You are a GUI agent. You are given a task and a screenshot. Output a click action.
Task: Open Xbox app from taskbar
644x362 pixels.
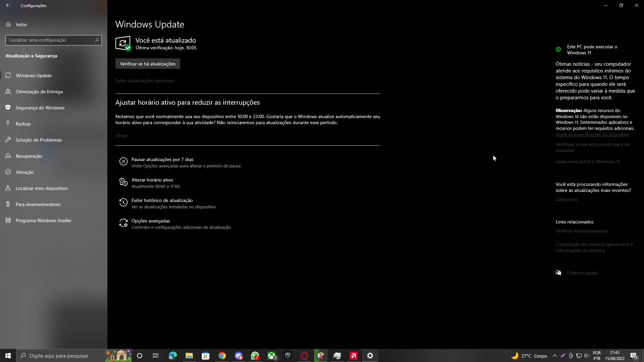pos(272,356)
